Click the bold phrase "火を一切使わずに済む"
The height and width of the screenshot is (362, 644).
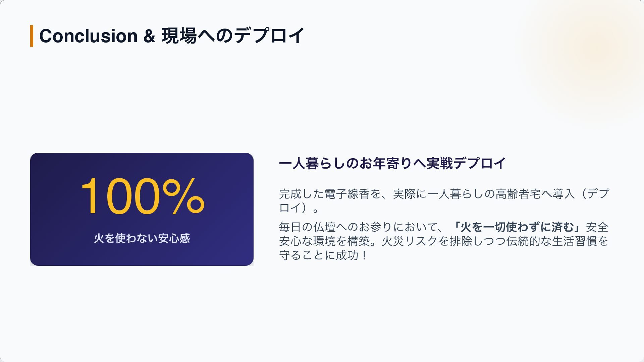[517, 227]
